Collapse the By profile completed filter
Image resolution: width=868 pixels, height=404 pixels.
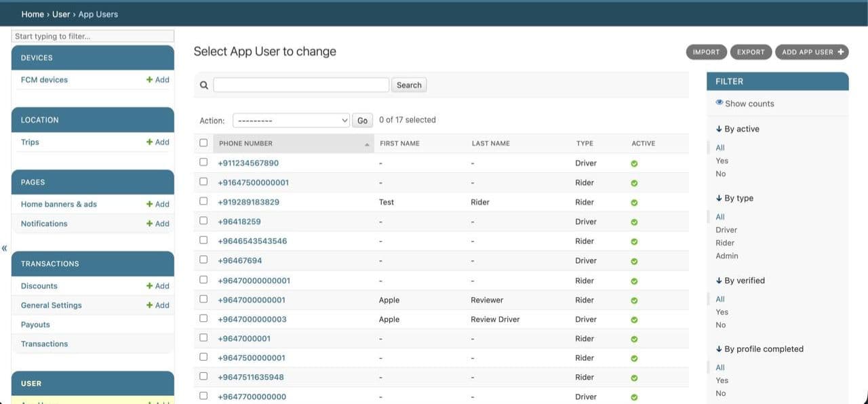pos(759,349)
